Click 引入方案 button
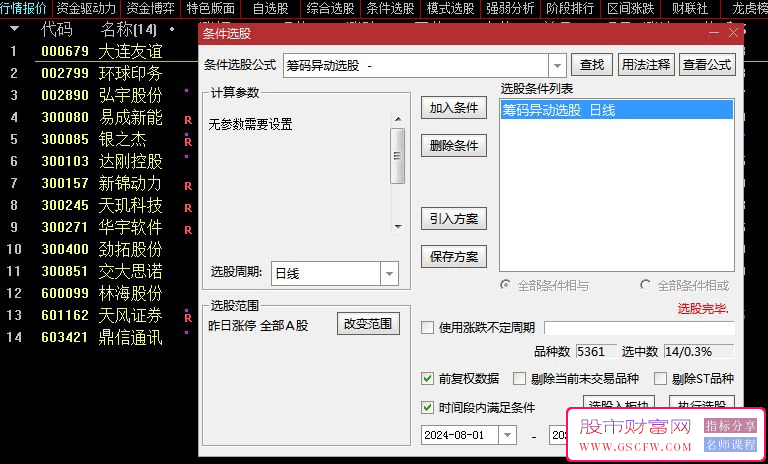Image resolution: width=768 pixels, height=464 pixels. click(454, 219)
